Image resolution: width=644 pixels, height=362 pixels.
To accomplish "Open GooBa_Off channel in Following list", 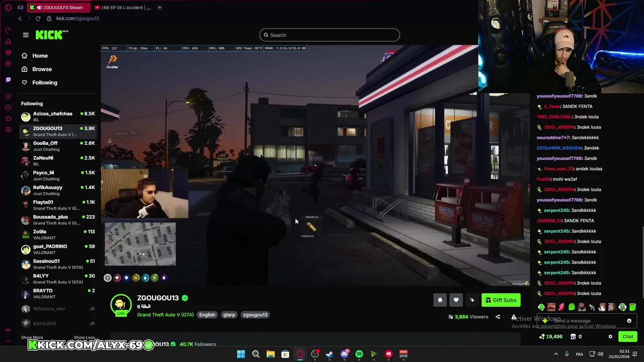I will (58, 146).
